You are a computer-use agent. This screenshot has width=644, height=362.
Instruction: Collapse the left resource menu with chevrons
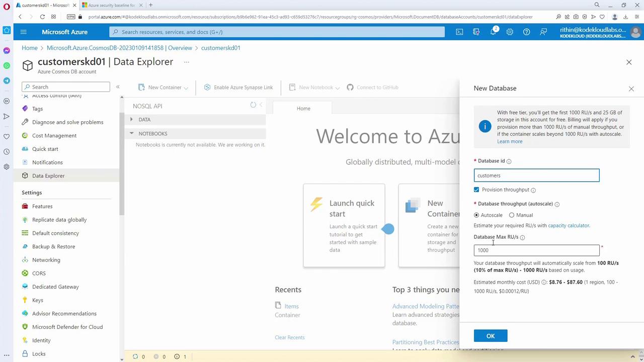tap(118, 87)
